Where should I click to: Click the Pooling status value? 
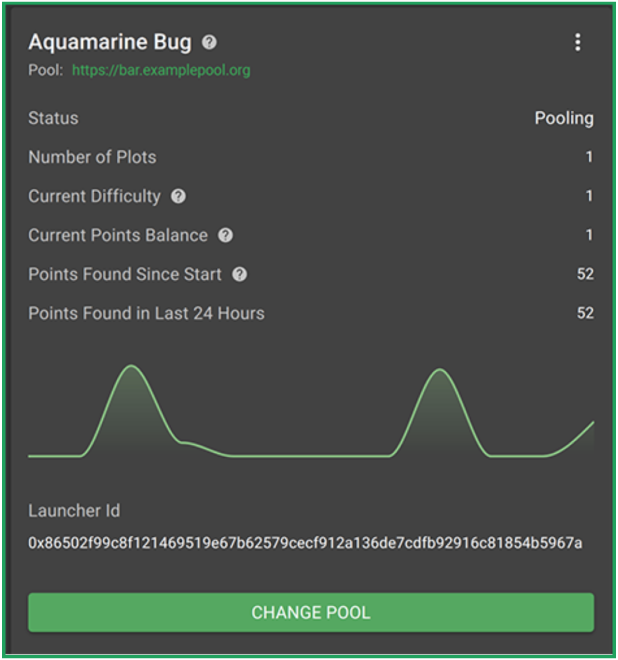point(564,118)
